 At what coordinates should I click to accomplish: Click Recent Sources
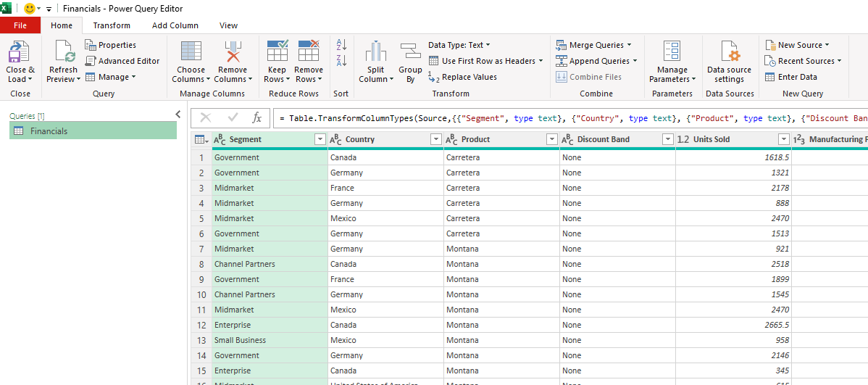(x=803, y=61)
